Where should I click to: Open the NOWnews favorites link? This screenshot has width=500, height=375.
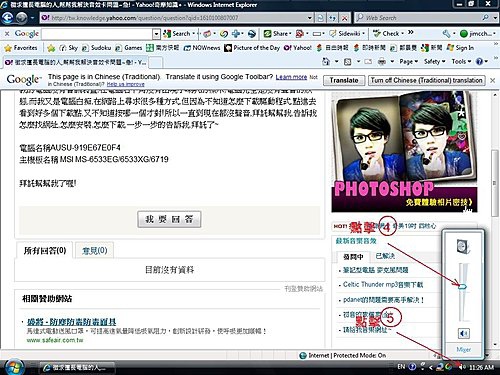tap(202, 48)
